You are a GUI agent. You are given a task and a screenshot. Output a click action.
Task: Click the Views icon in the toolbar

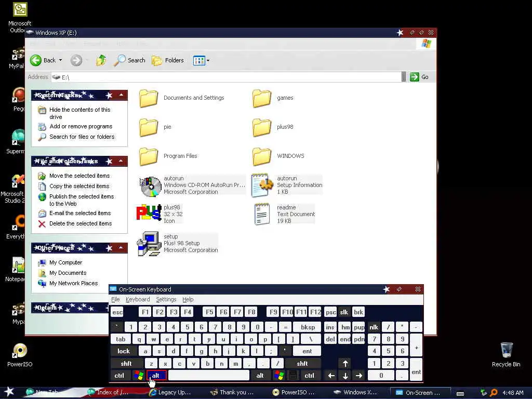(199, 61)
